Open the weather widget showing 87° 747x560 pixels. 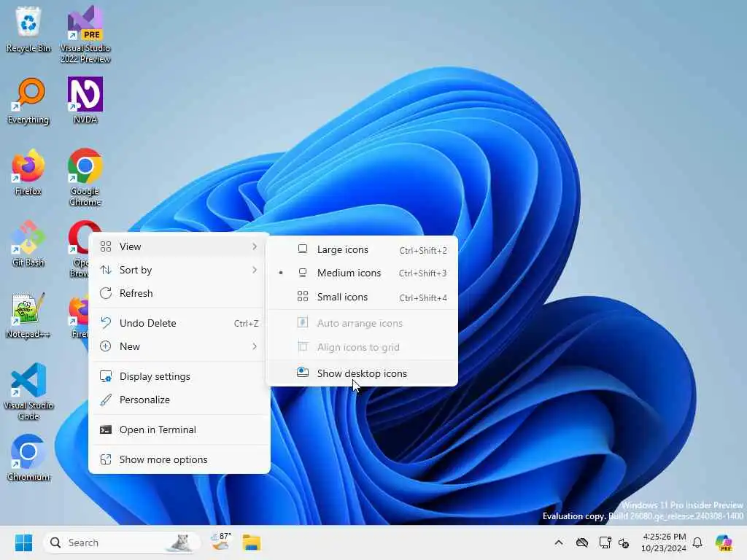pyautogui.click(x=221, y=542)
